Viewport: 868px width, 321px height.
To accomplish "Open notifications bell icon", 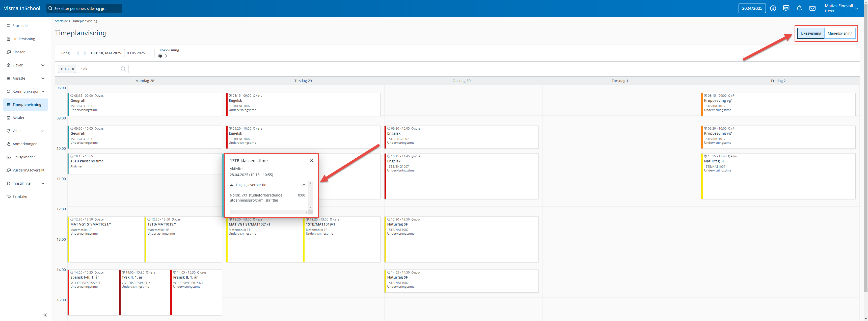I will pos(799,8).
